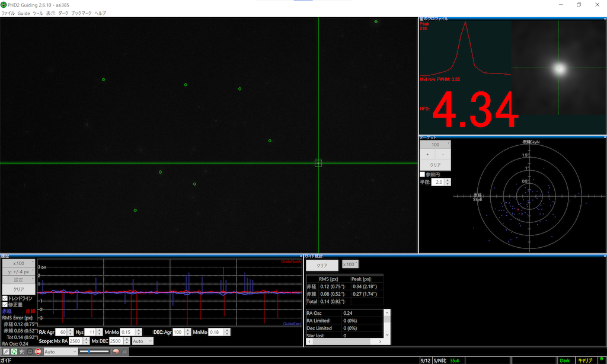Click クリア in the history graph panel
The image size is (607, 364).
[x=18, y=289]
